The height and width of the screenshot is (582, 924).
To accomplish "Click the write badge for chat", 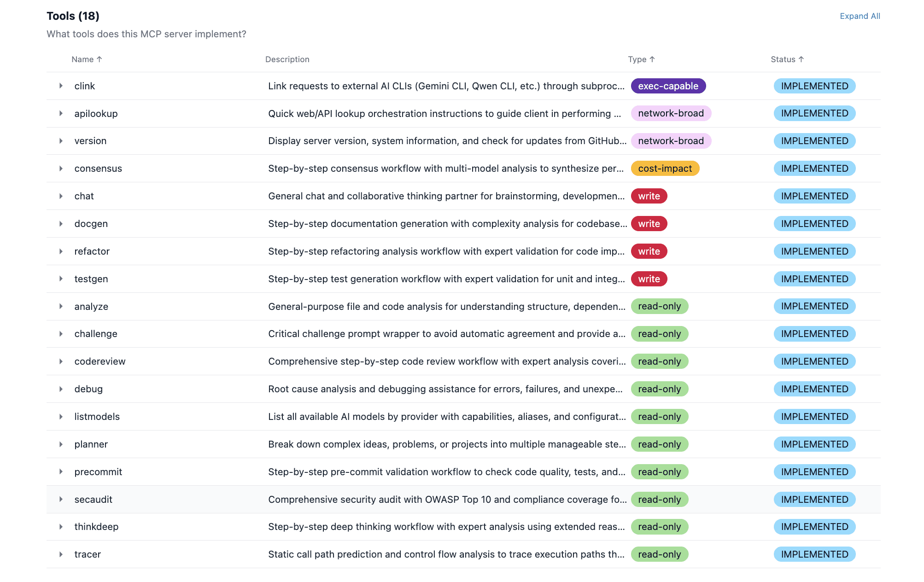I will [649, 196].
